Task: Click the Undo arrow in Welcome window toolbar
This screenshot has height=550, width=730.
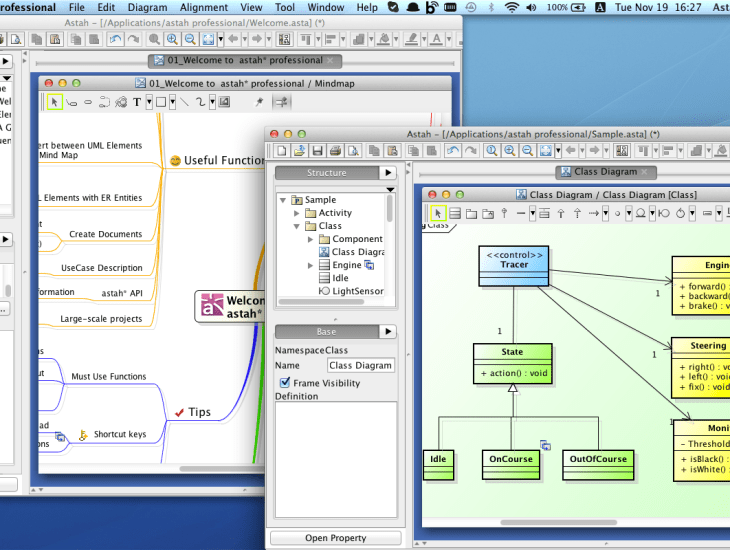Action: tap(116, 40)
